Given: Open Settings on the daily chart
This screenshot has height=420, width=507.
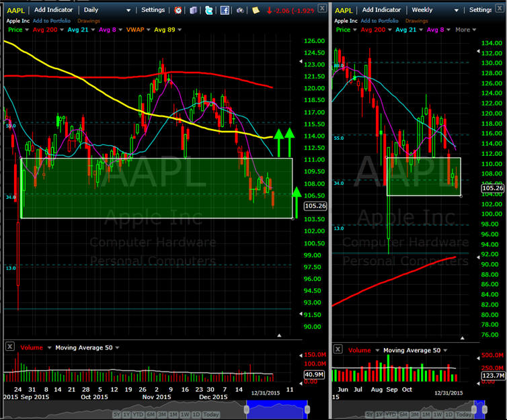Looking at the screenshot, I should click(x=153, y=10).
